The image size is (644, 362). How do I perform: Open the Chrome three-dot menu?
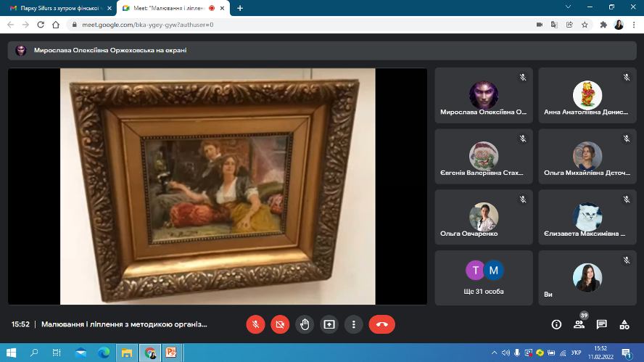click(634, 24)
